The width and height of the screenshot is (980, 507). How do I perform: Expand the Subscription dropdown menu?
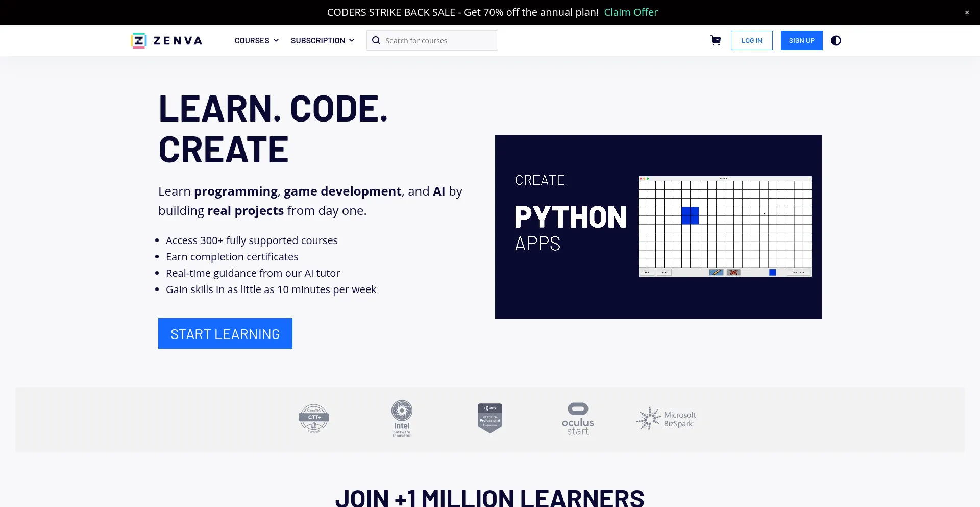point(323,40)
